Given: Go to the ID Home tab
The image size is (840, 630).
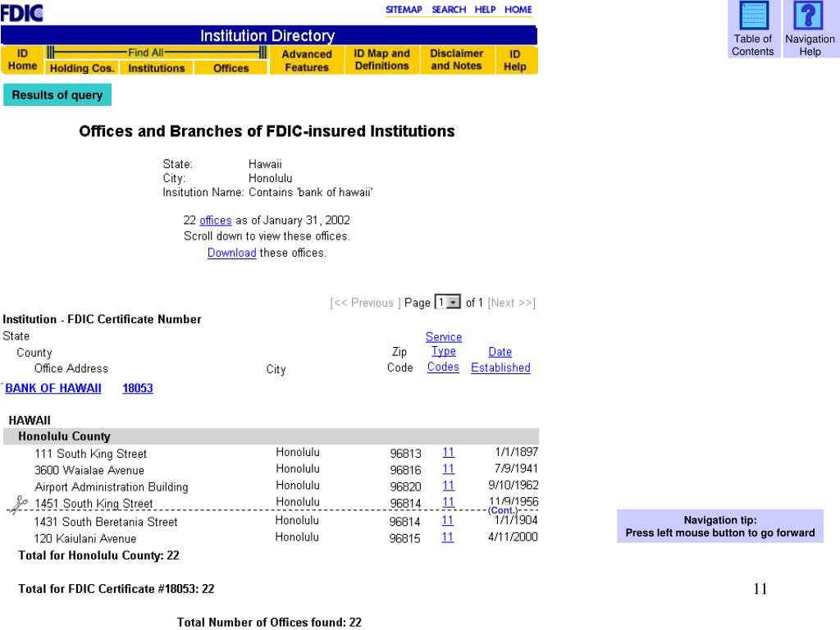Looking at the screenshot, I should [x=22, y=59].
